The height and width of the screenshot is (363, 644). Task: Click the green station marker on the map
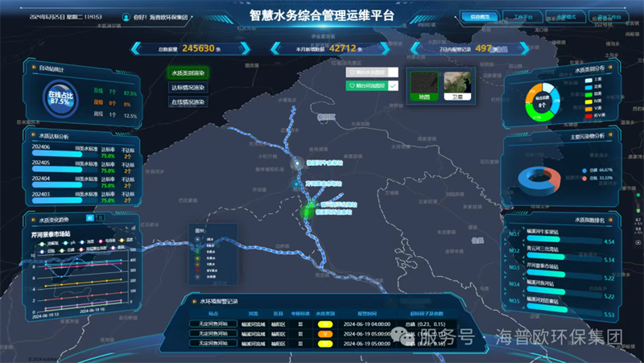pos(308,212)
